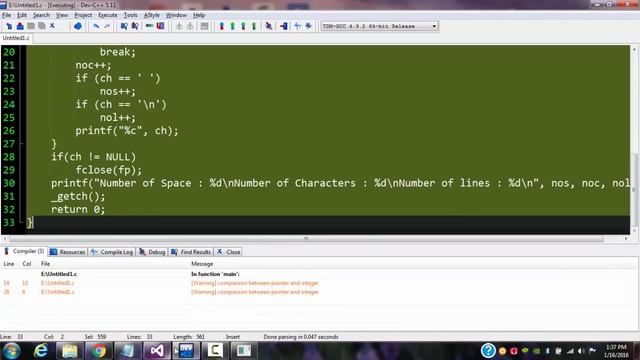The height and width of the screenshot is (360, 640).
Task: Open the Window menu
Action: (x=176, y=15)
